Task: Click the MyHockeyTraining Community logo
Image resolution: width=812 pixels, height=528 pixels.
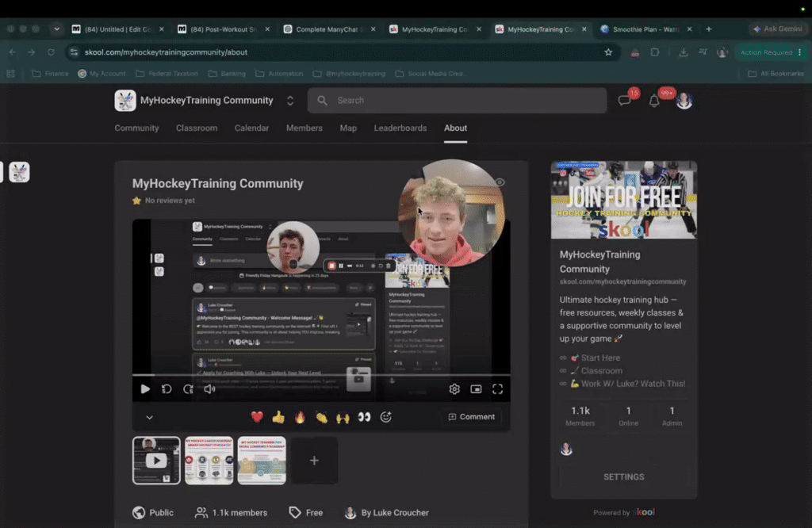Action: click(x=124, y=101)
